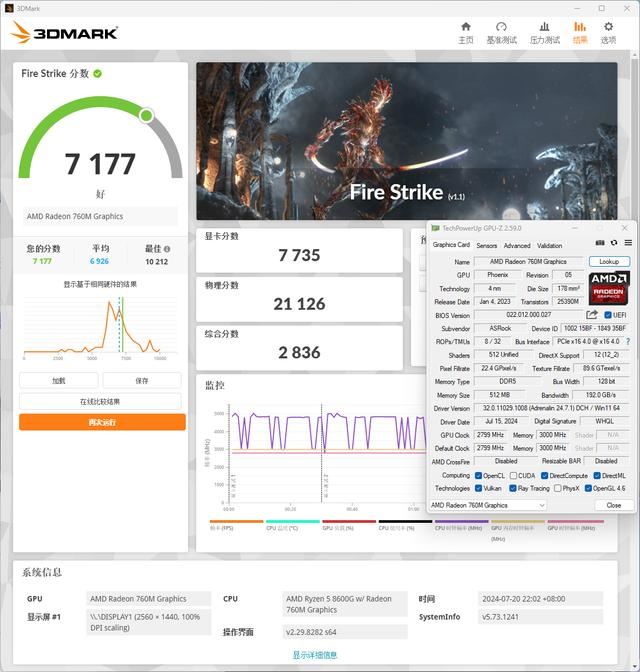Click the GPU-Z refresh icon
Screen dimensions: 640x672
(x=614, y=243)
